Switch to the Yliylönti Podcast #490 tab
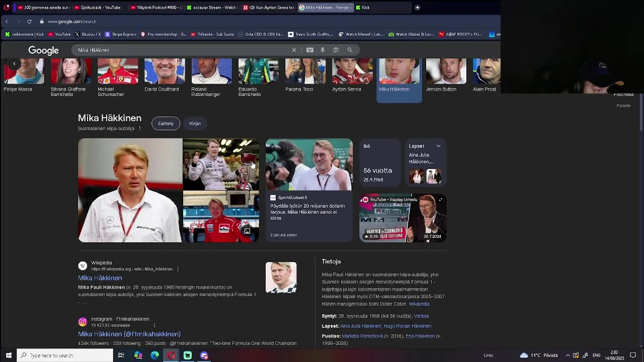The width and height of the screenshot is (644, 362). click(156, 8)
